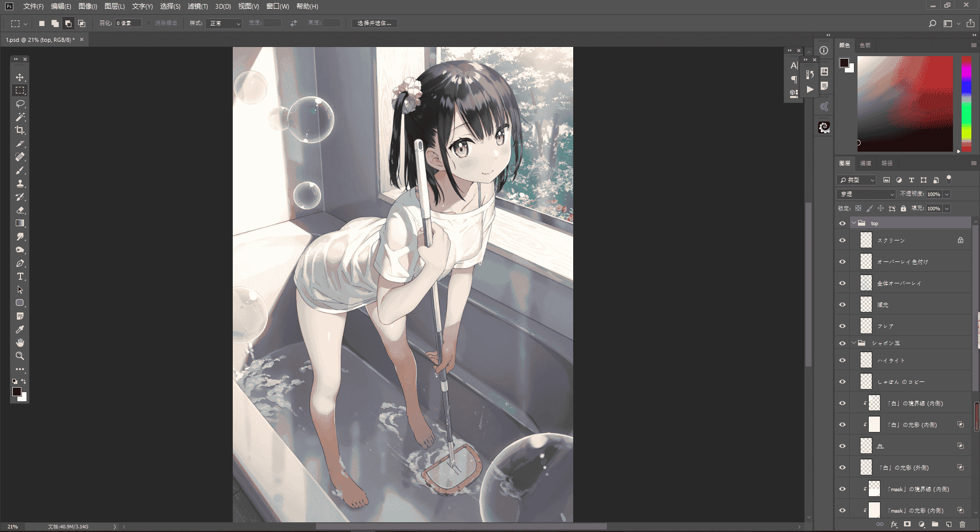Open the fill percentage dropdown arrow
Image resolution: width=980 pixels, height=532 pixels.
tap(947, 208)
